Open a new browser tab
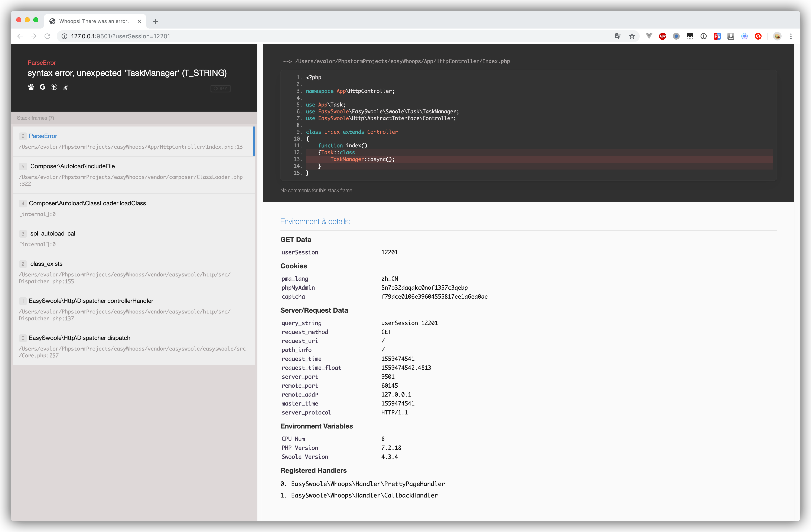Screen dimensions: 811x532 coord(155,22)
